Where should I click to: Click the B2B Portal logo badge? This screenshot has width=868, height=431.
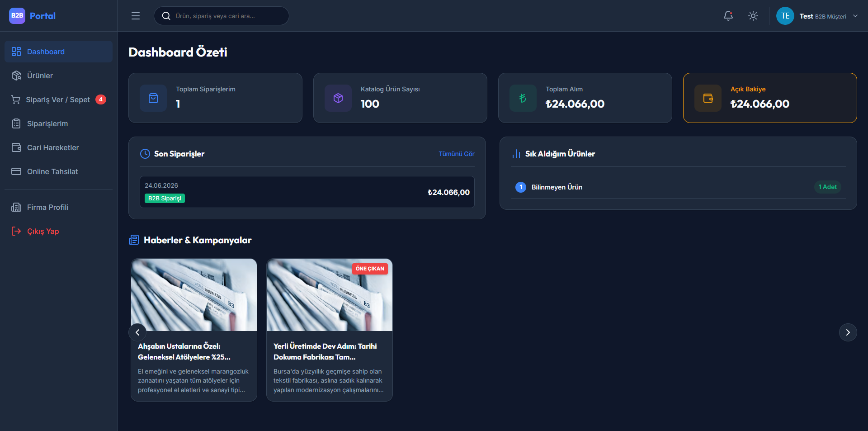(17, 16)
